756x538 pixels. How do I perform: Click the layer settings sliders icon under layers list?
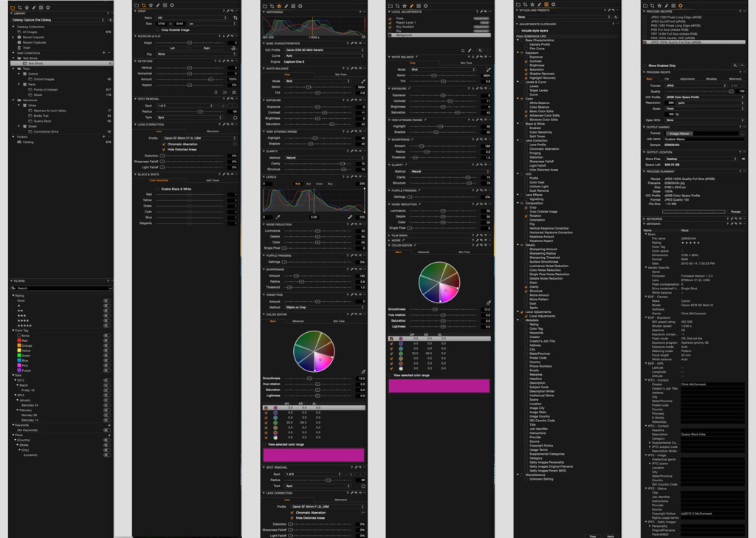pos(462,50)
